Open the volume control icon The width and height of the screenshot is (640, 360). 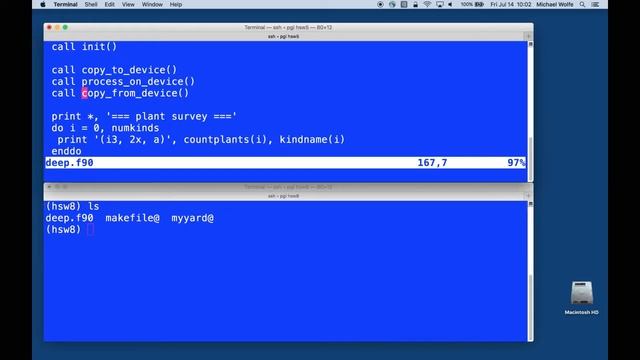click(x=451, y=4)
